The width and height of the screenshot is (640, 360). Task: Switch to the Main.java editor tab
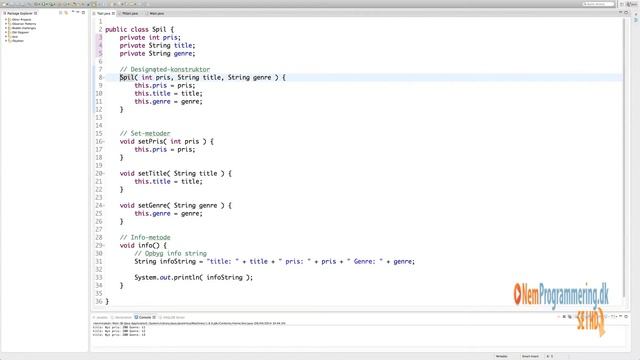point(156,13)
